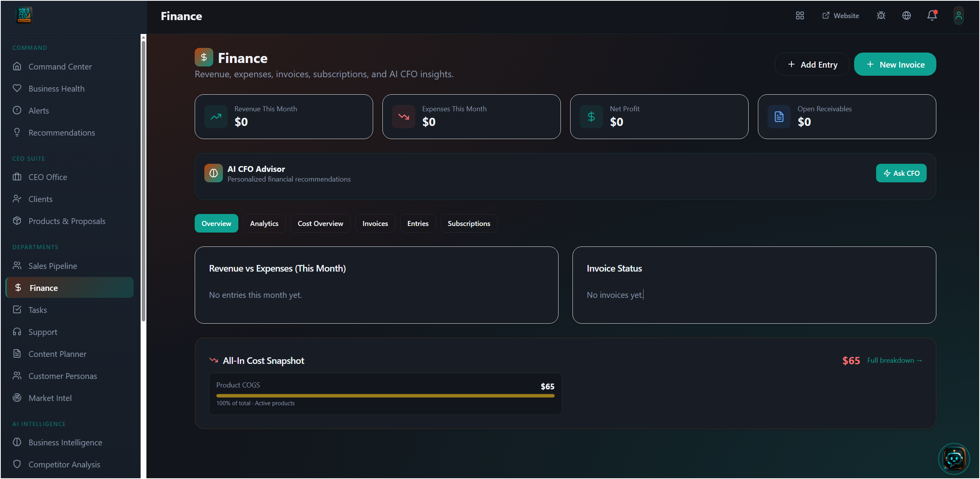Click the Content Planner document icon

pos(17,354)
